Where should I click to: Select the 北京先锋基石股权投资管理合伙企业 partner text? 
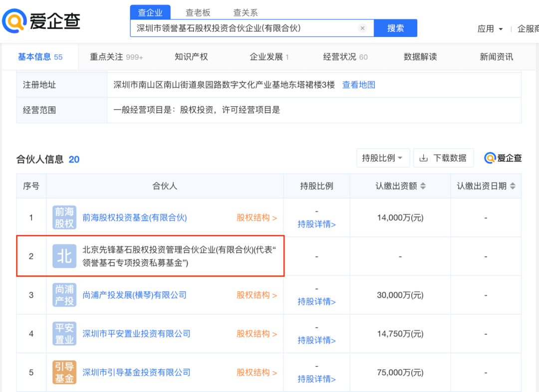point(179,256)
